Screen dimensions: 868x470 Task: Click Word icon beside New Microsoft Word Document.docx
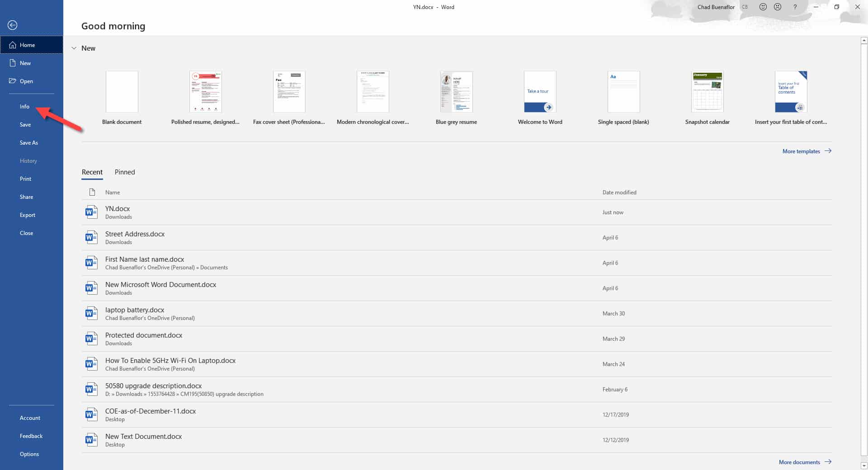[x=91, y=288]
